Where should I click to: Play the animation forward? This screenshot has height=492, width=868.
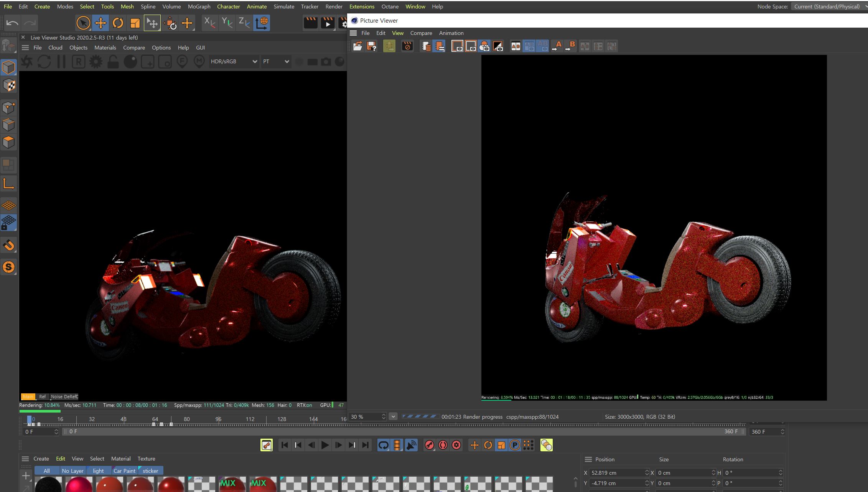(x=325, y=445)
